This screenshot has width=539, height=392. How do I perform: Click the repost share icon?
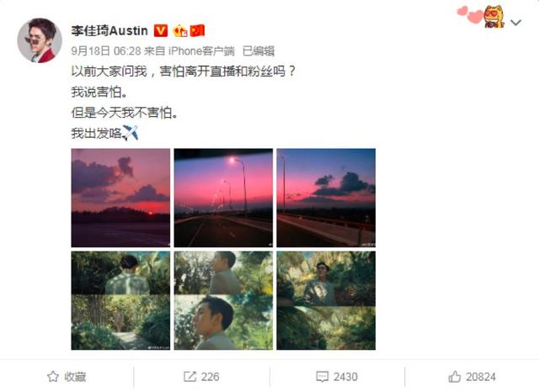click(x=189, y=377)
